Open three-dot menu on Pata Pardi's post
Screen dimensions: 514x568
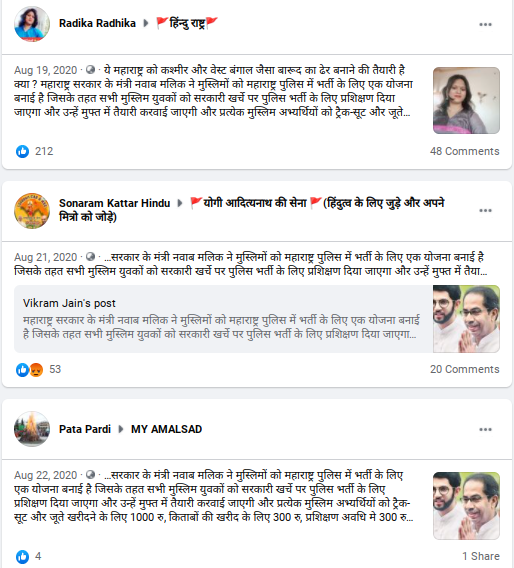point(485,429)
